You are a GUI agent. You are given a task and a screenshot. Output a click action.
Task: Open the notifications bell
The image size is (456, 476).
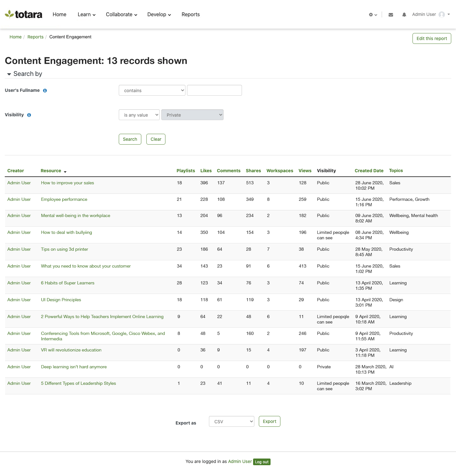pos(404,15)
